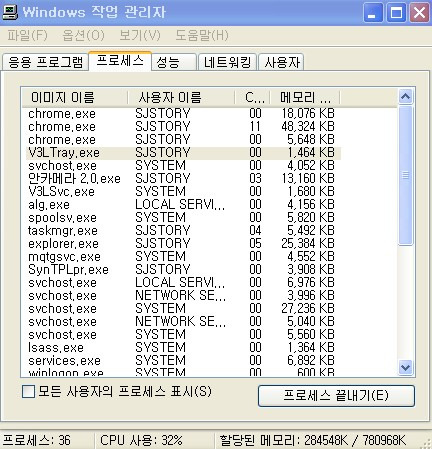Open the 보기(V) menu
This screenshot has height=449, width=432.
click(x=140, y=35)
